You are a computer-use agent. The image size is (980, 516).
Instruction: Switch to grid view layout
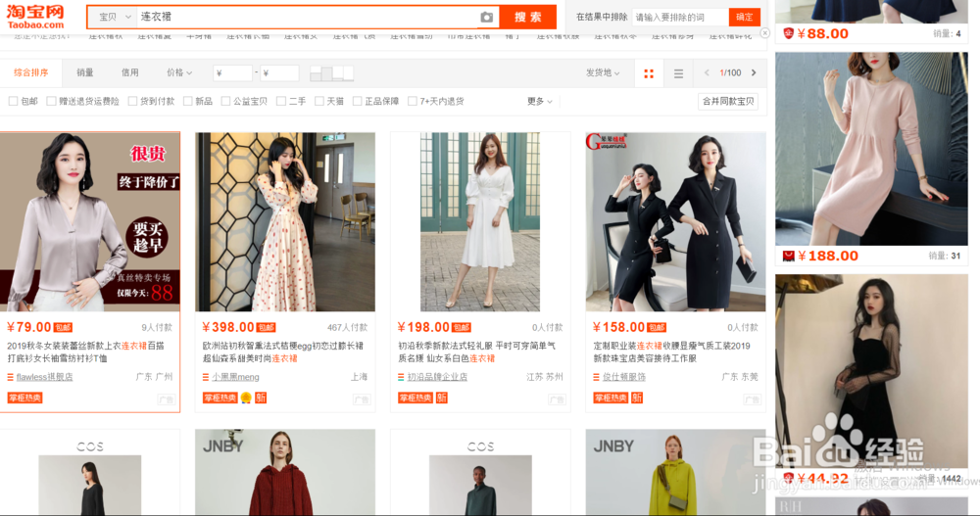[x=649, y=73]
